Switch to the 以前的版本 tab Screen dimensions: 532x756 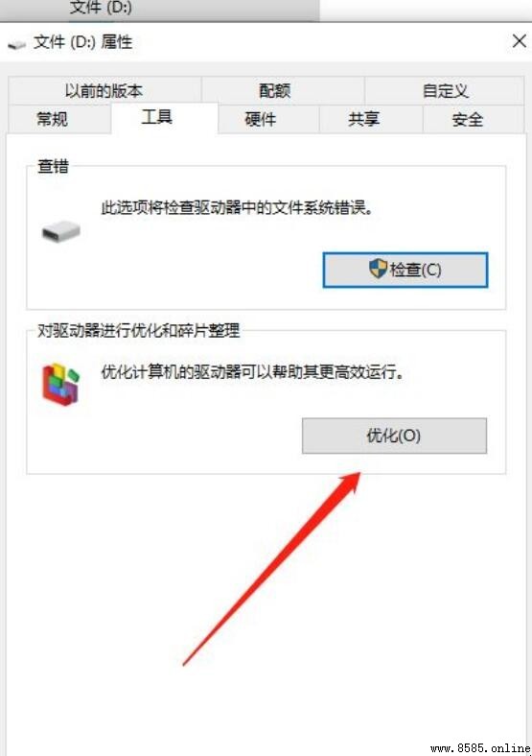[x=104, y=90]
